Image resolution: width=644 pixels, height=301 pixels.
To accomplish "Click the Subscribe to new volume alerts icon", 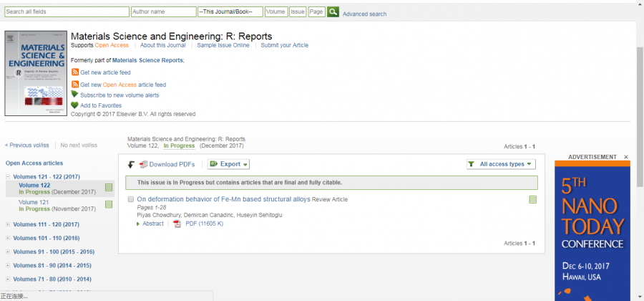I will (x=74, y=95).
